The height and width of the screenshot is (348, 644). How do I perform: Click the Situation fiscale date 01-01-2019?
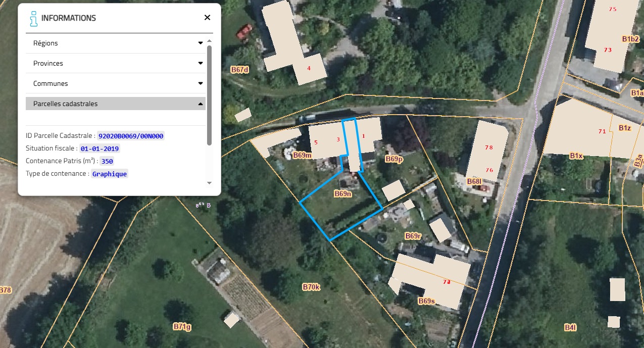click(x=100, y=149)
